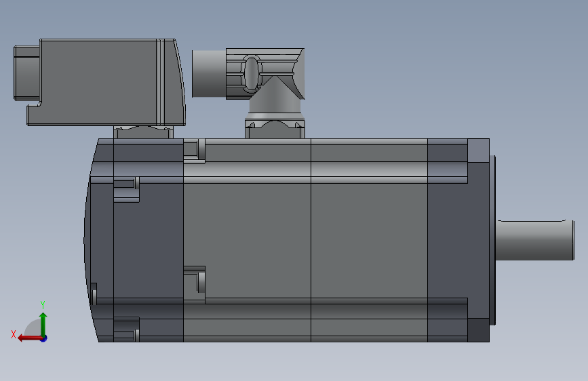Viewport: 588px width, 381px height.
Task: Select the front mounting flange of the motor
Action: 479,240
